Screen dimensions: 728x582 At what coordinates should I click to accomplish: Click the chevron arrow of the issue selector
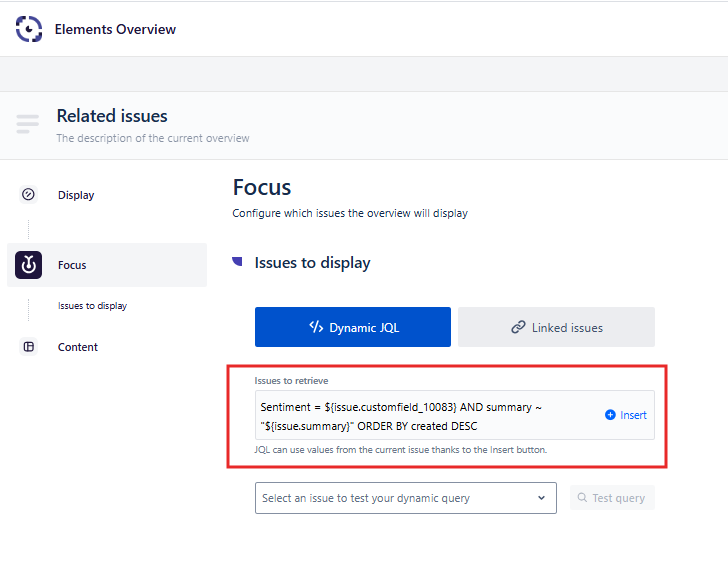pyautogui.click(x=541, y=498)
